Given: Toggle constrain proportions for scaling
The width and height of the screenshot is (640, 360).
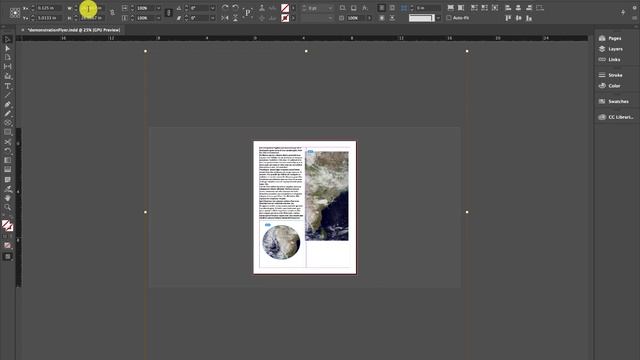Looking at the screenshot, I should point(169,13).
